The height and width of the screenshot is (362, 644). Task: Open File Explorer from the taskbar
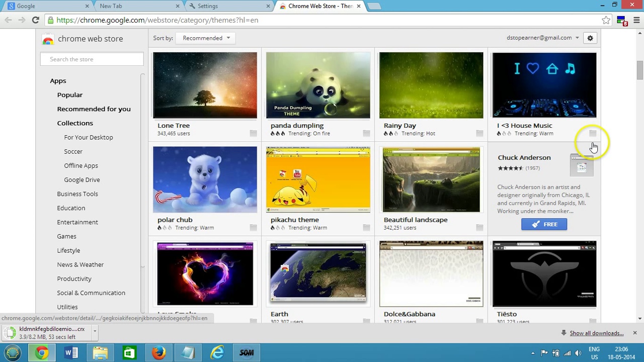click(100, 352)
